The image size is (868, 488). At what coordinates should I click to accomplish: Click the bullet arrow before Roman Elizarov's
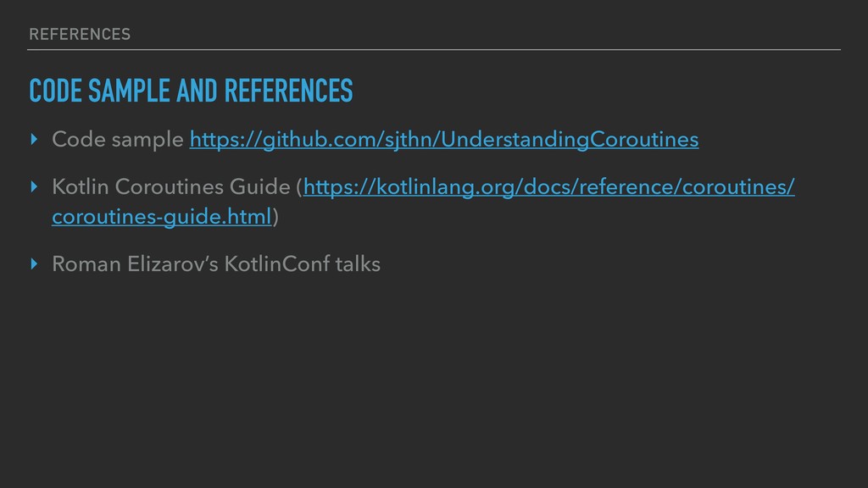34,264
